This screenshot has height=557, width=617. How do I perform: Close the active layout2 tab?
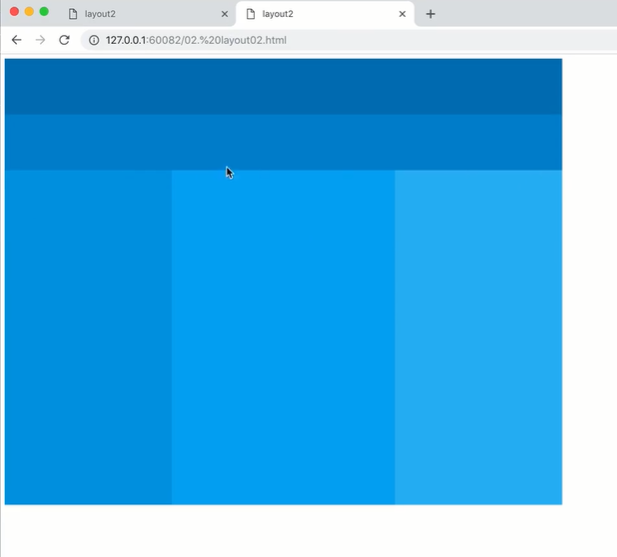pyautogui.click(x=402, y=14)
